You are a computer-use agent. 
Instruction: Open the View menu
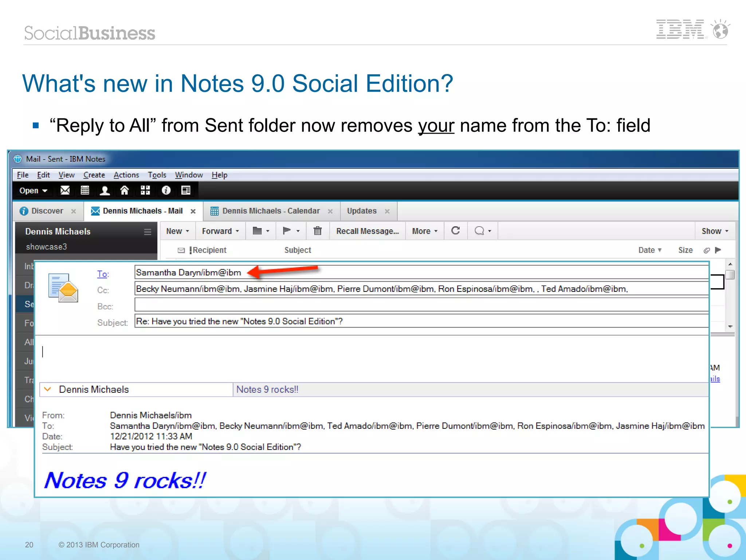coord(67,175)
